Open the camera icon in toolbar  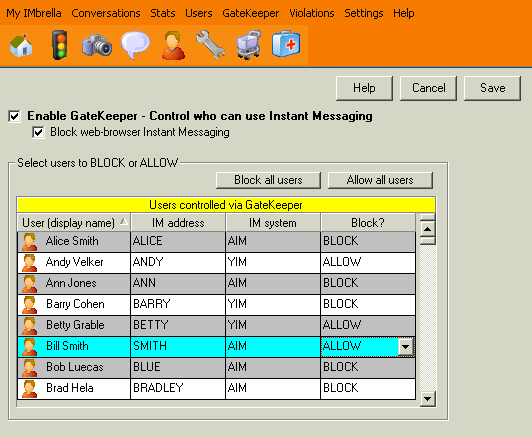[x=97, y=45]
